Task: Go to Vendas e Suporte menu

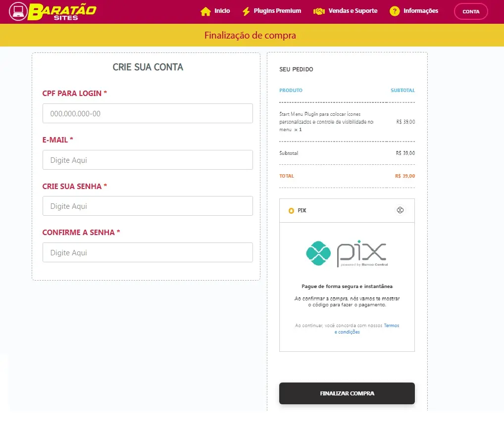Action: (x=353, y=11)
